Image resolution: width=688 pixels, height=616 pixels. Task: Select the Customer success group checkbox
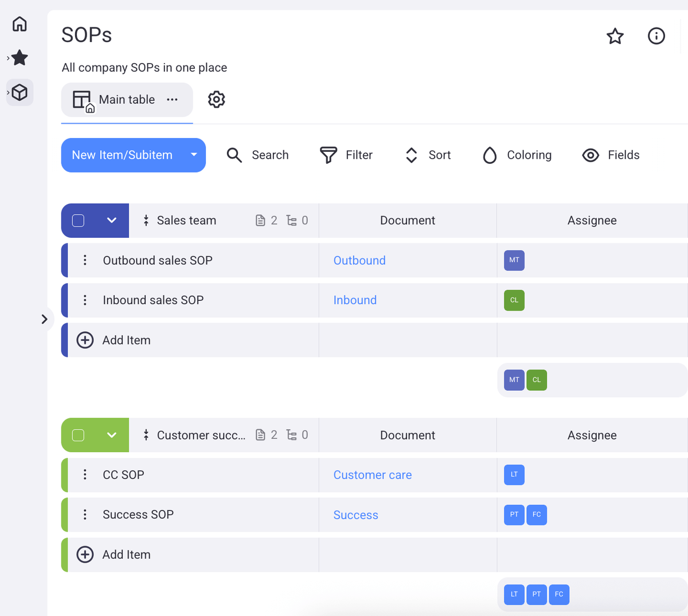pyautogui.click(x=77, y=435)
